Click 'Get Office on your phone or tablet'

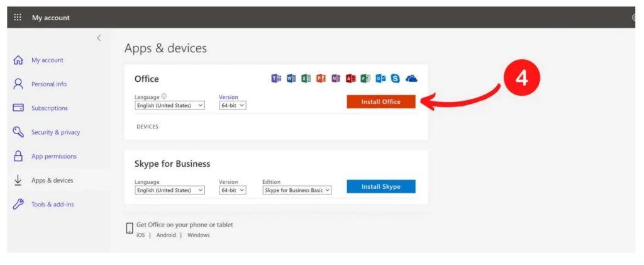point(184,225)
